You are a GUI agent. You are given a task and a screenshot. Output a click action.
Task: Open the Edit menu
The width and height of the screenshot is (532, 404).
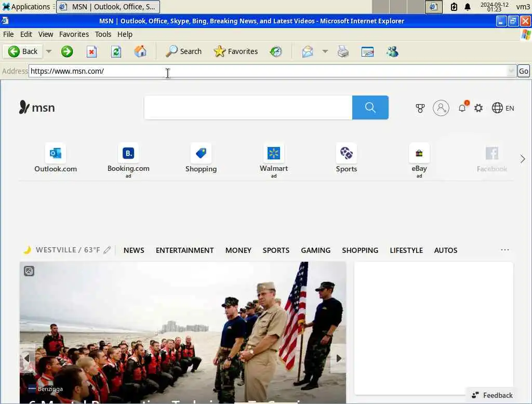coord(26,34)
